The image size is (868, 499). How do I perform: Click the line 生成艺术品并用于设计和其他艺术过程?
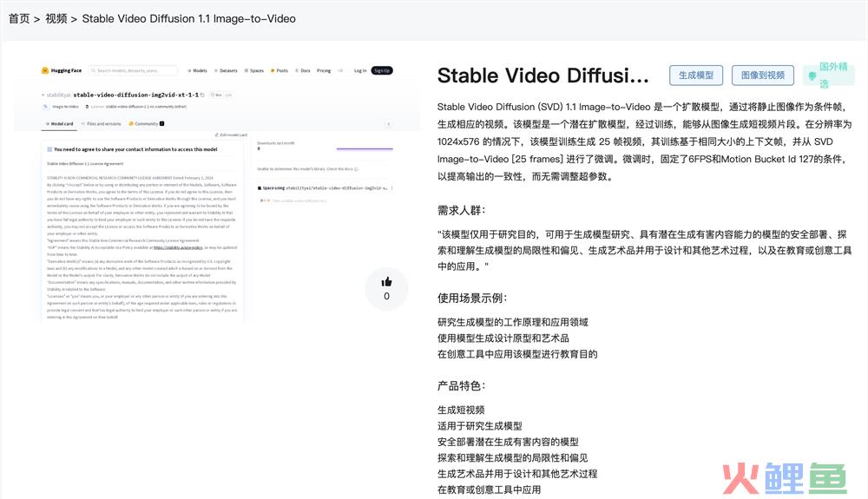[x=517, y=474]
